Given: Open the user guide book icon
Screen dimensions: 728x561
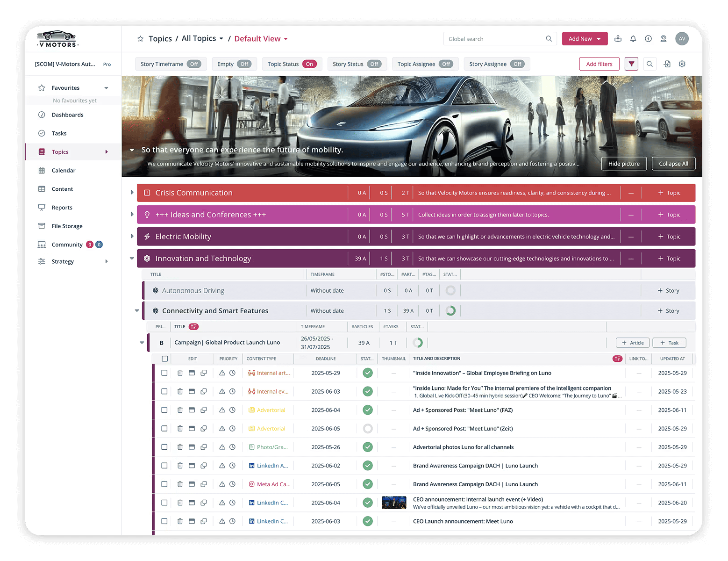Looking at the screenshot, I should [618, 39].
